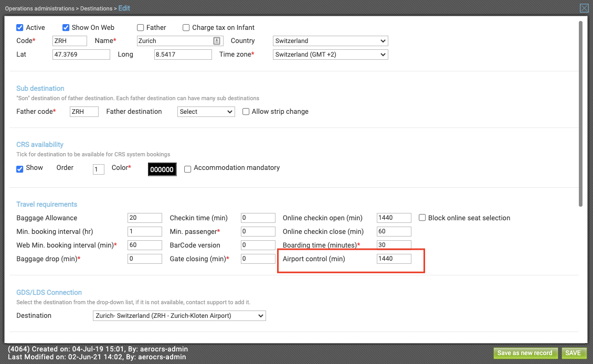The width and height of the screenshot is (593, 364).
Task: Focus the Min. passenger field
Action: (x=258, y=231)
